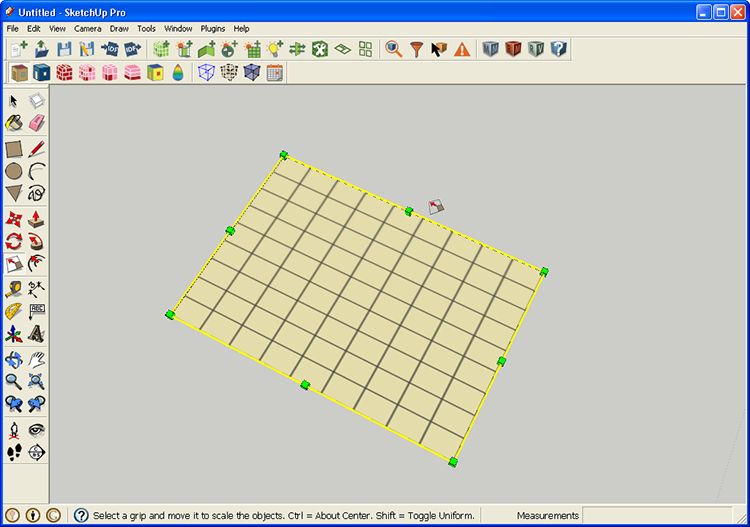Screen dimensions: 750x527
Task: Choose the 3D Text tool
Action: (x=36, y=334)
